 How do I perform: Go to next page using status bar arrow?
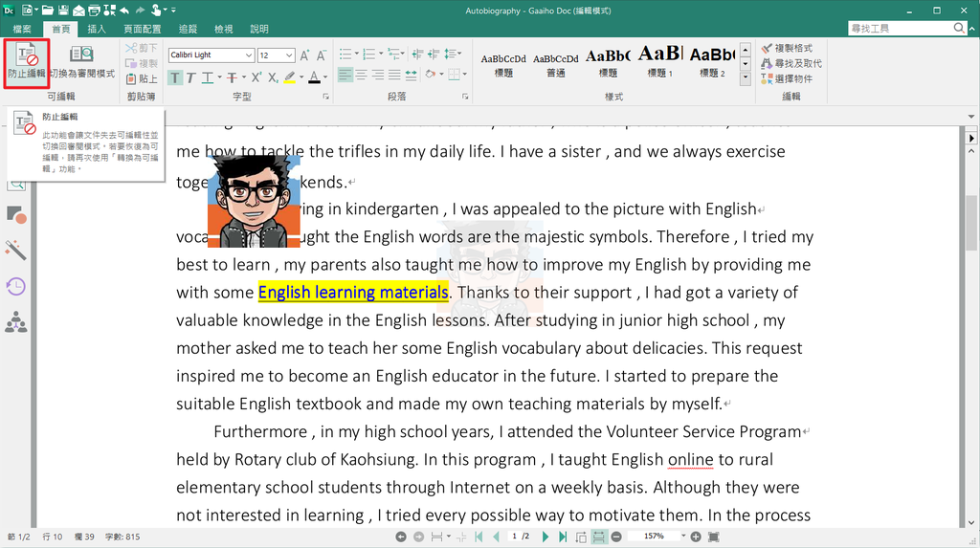546,537
